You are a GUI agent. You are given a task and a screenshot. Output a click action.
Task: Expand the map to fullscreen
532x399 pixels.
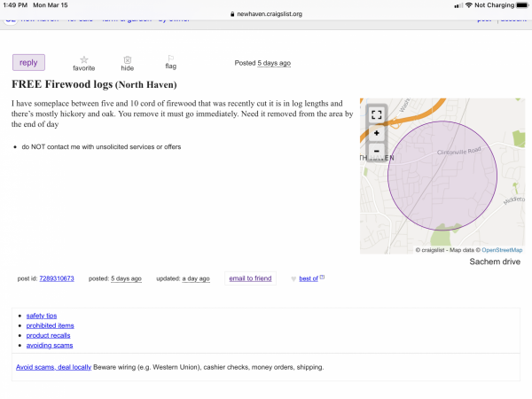[377, 114]
